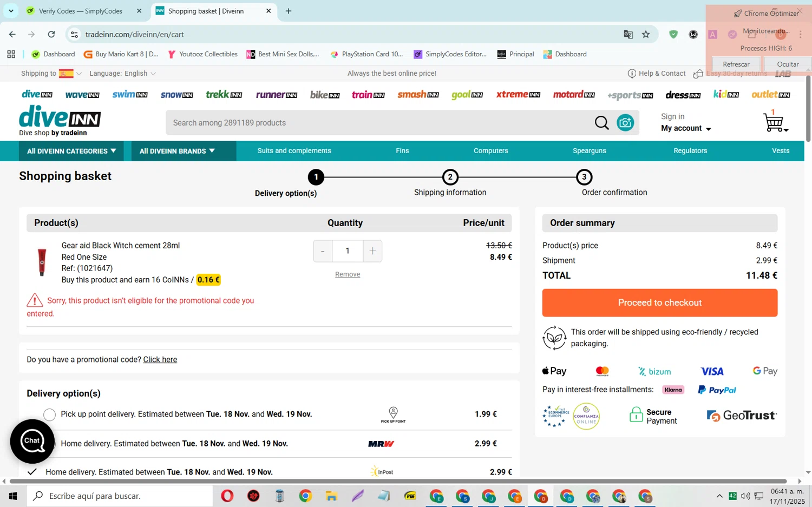The image size is (812, 507).
Task: Open Language English dropdown
Action: coord(122,74)
